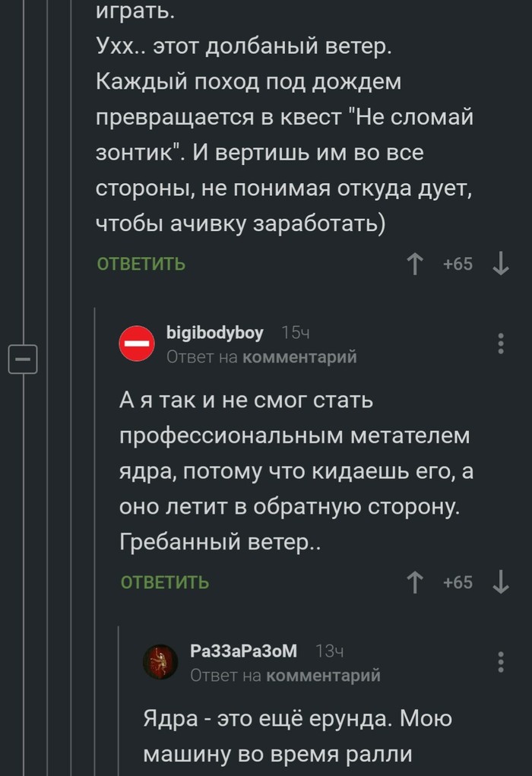Screen dimensions: 532x776
Task: Downvote the umbrella quest comment
Action: [x=501, y=264]
